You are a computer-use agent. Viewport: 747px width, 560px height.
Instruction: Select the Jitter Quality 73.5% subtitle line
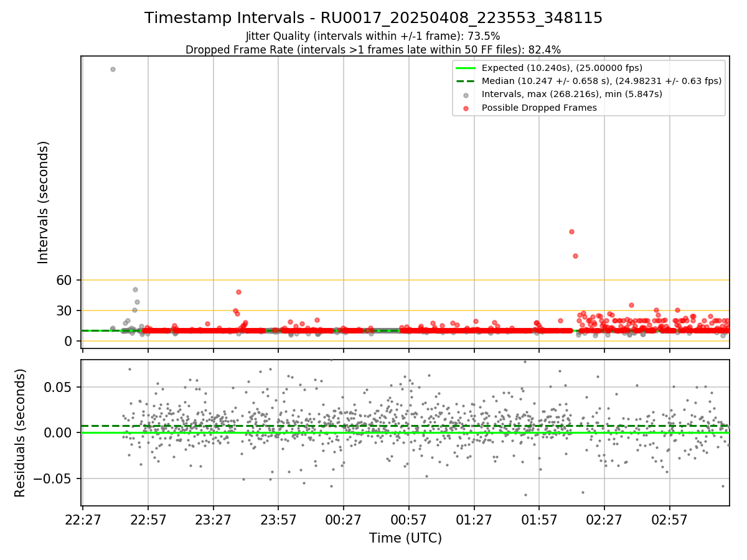click(373, 36)
